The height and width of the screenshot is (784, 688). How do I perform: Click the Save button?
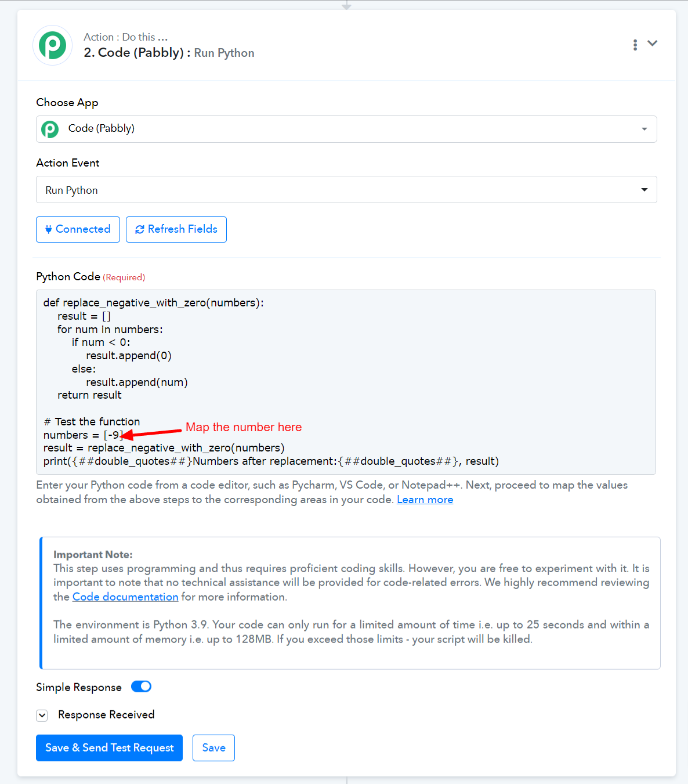click(x=213, y=747)
